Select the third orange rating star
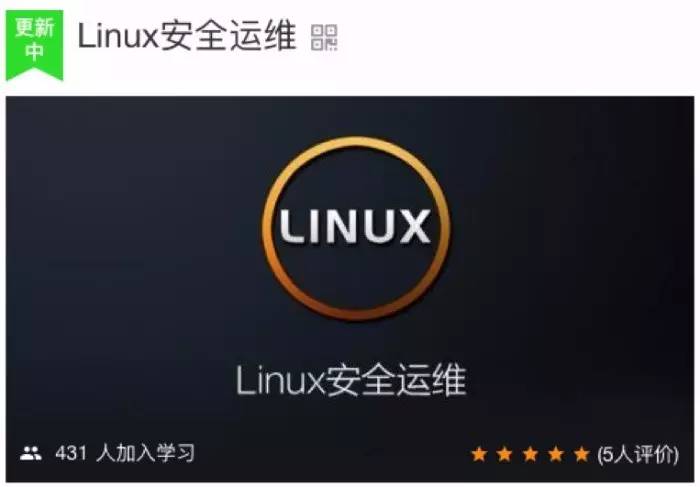 point(530,454)
